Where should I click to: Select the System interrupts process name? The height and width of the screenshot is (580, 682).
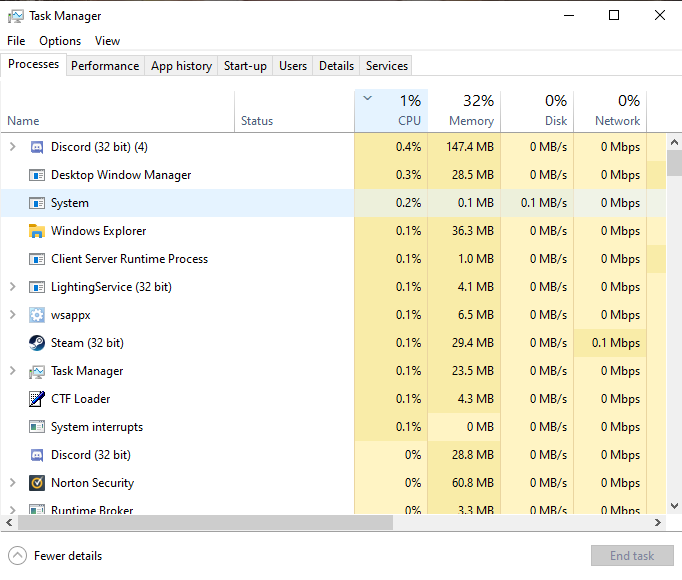(97, 427)
